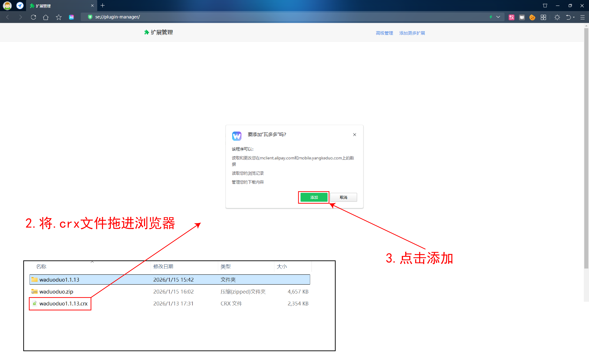589x364 pixels.
Task: Click the translate extension icon
Action: (x=511, y=17)
